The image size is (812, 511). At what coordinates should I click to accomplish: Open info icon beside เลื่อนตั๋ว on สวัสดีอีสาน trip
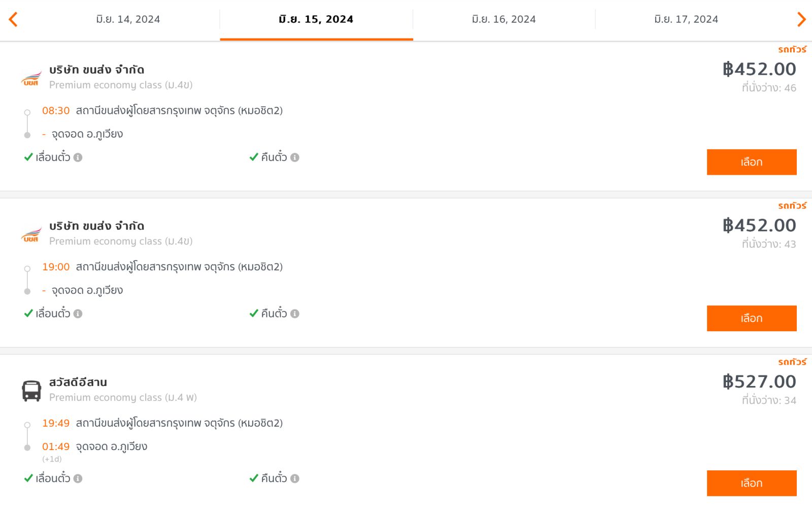point(78,478)
